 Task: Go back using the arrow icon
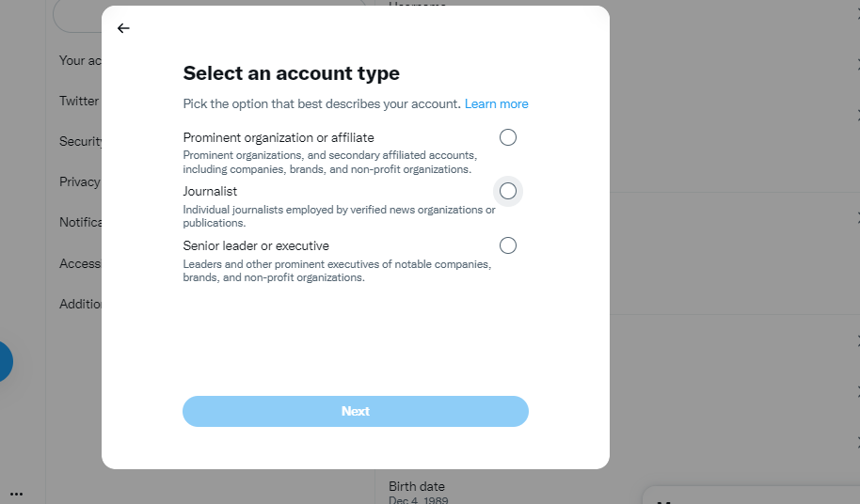coord(123,28)
